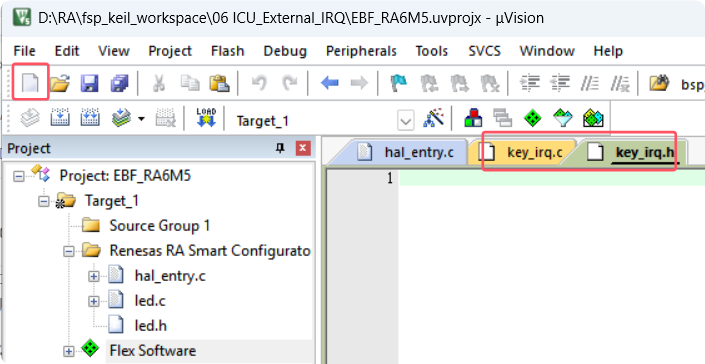Open the Batch Build icon
The width and height of the screenshot is (705, 364).
120,119
